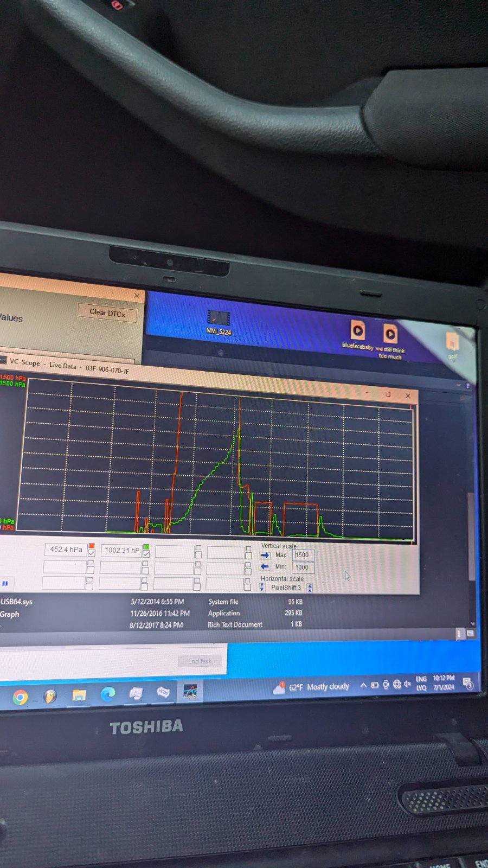Viewport: 488px width, 868px height.
Task: Click the blue right arrow beside Max
Action: (x=265, y=555)
